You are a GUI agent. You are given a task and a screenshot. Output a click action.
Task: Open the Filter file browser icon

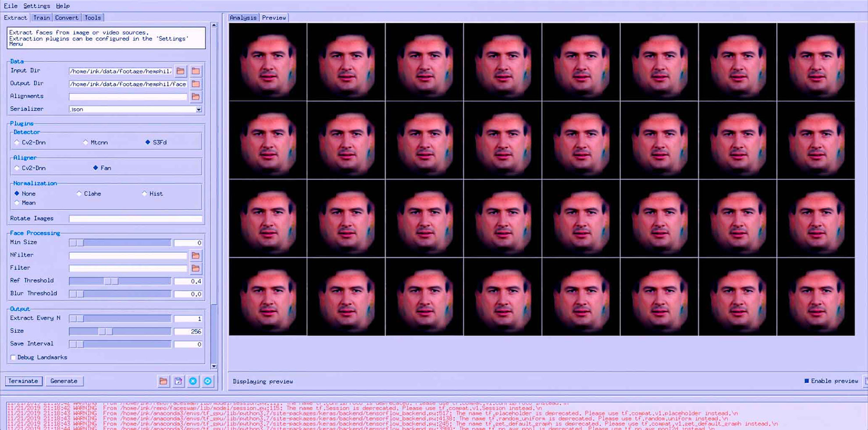coord(196,268)
